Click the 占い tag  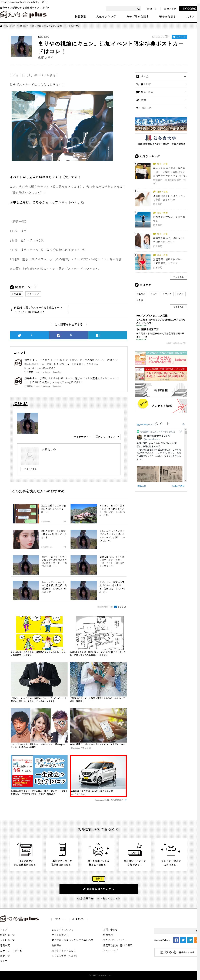point(154,294)
